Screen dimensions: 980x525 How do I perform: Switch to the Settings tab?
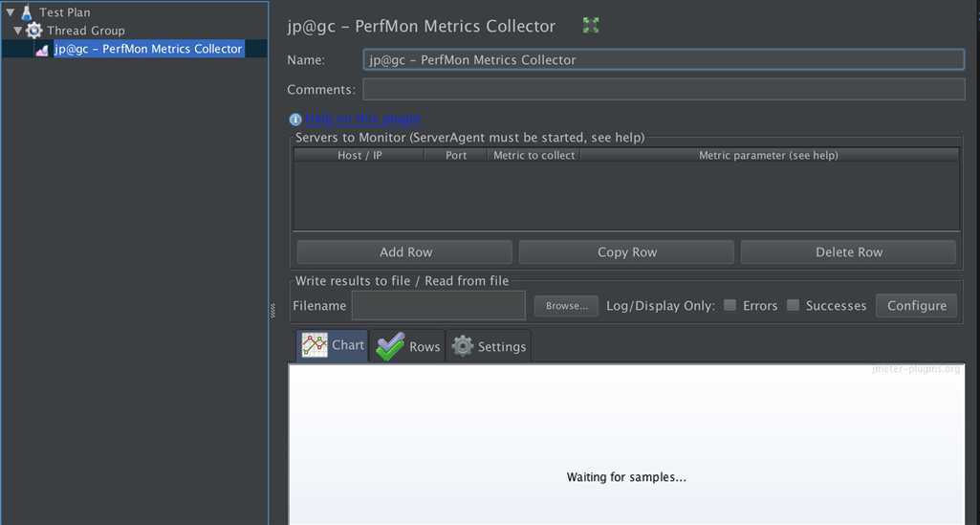pos(489,346)
